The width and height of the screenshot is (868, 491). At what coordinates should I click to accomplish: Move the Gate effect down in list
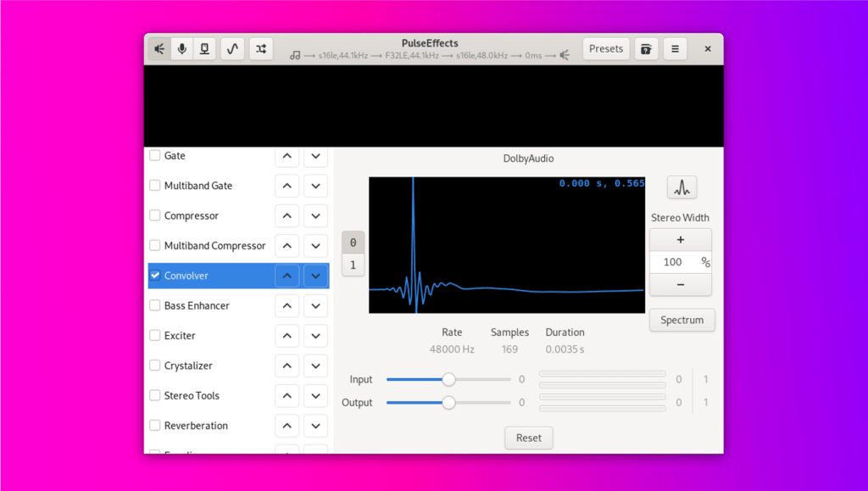315,156
